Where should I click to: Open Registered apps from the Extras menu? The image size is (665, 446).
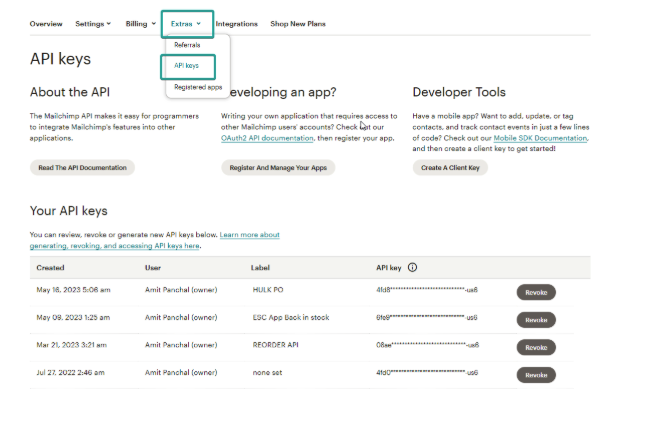(x=198, y=87)
